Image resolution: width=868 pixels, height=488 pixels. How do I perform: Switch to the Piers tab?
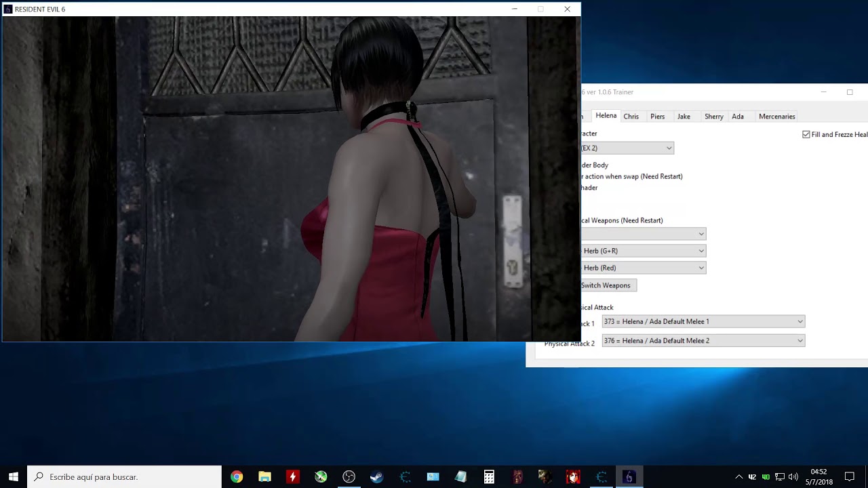point(658,117)
